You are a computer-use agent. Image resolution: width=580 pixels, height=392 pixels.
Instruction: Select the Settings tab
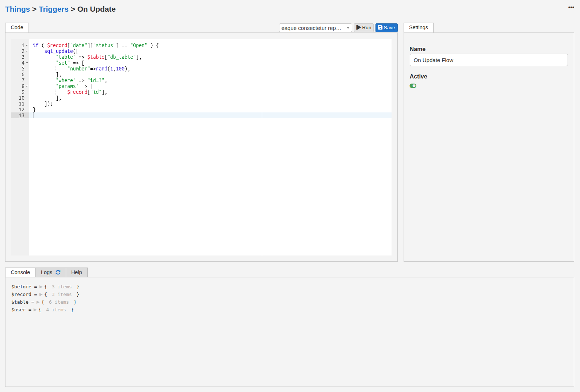point(418,27)
